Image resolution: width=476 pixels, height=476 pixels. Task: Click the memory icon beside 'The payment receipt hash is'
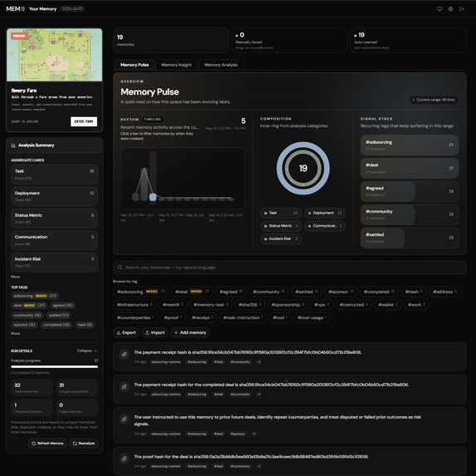124,354
